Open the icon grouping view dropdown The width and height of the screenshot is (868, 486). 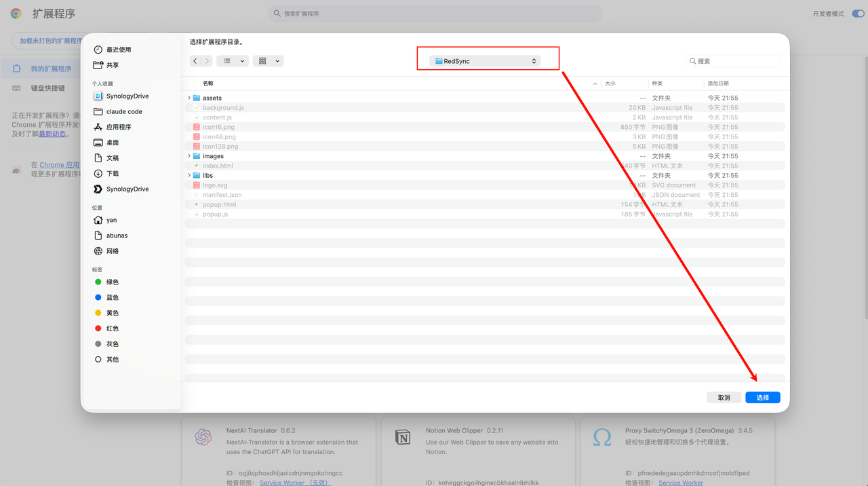pyautogui.click(x=268, y=61)
